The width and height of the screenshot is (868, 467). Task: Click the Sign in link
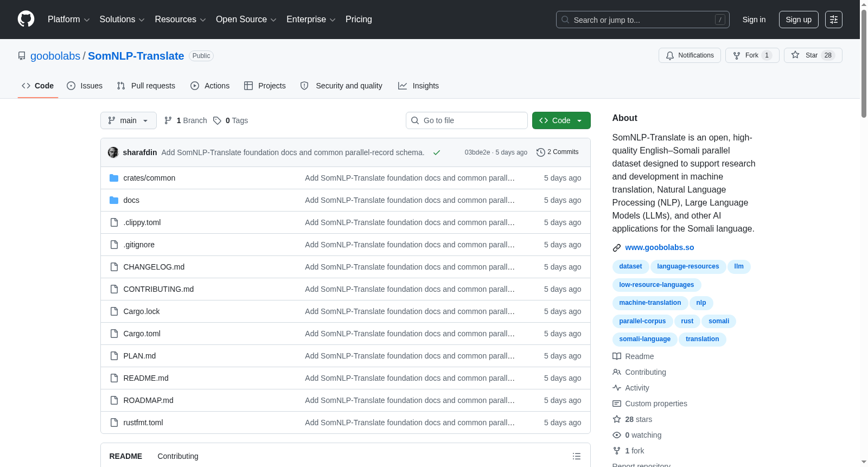(x=754, y=20)
